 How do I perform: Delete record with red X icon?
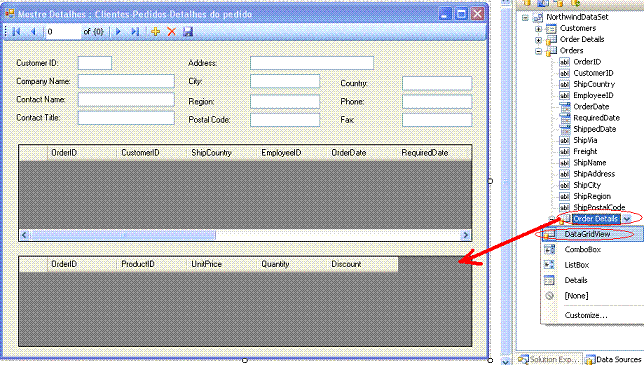tap(172, 32)
